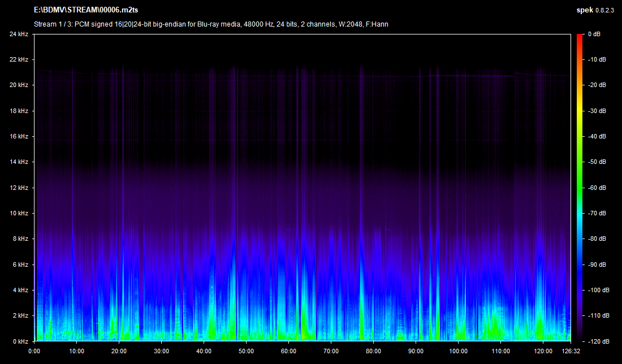Click the 0:00 time axis marker

34,350
